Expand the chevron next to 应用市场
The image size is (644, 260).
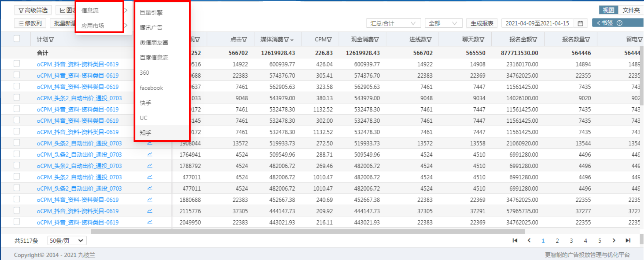(x=126, y=26)
